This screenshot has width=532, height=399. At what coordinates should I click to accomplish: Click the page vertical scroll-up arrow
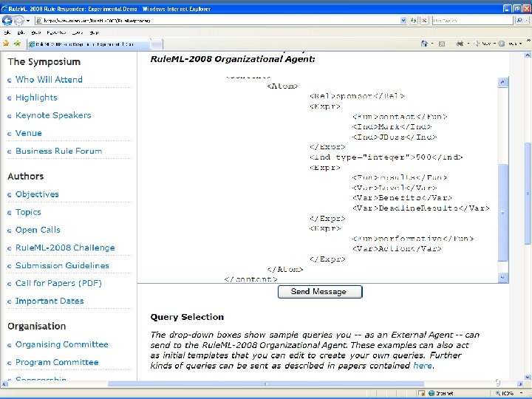(x=528, y=55)
